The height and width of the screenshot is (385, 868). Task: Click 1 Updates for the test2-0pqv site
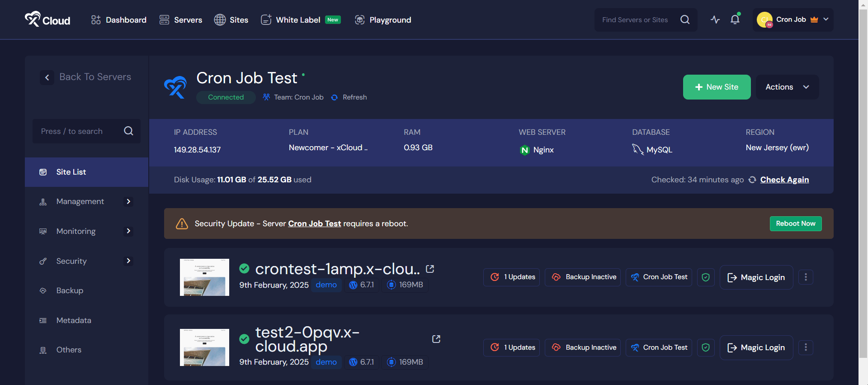(511, 347)
